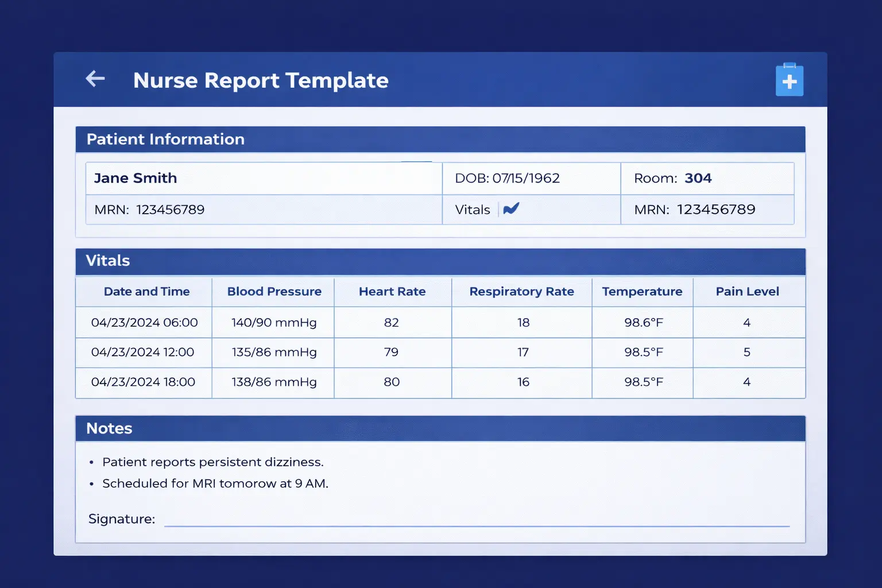The height and width of the screenshot is (588, 882).
Task: Select the Patient Information section header
Action: click(165, 140)
